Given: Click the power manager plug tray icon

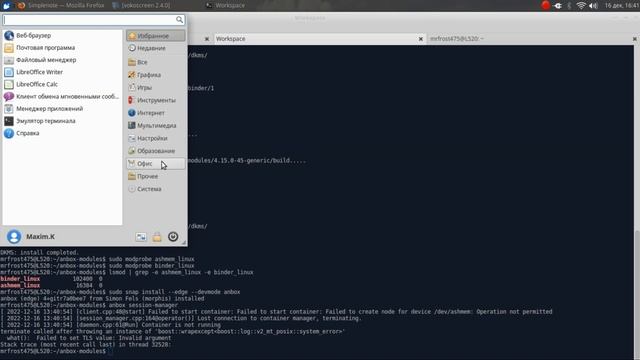Looking at the screenshot, I should 558,6.
